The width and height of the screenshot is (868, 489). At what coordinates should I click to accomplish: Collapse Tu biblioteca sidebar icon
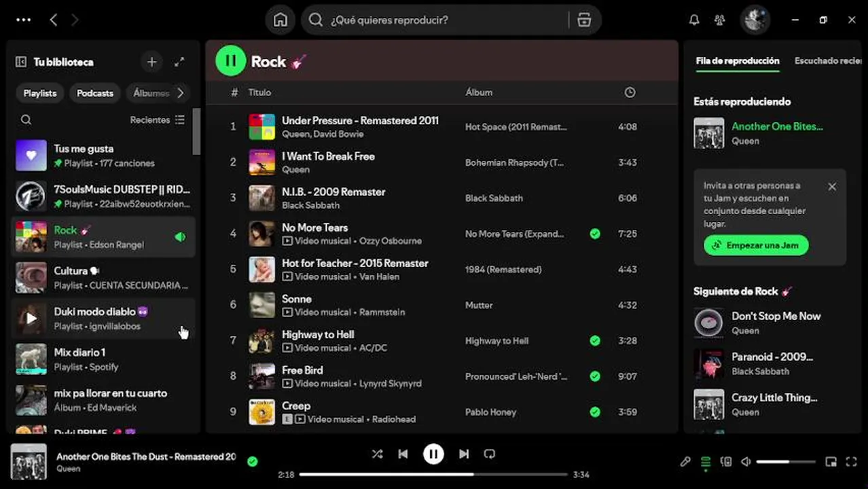tap(20, 62)
